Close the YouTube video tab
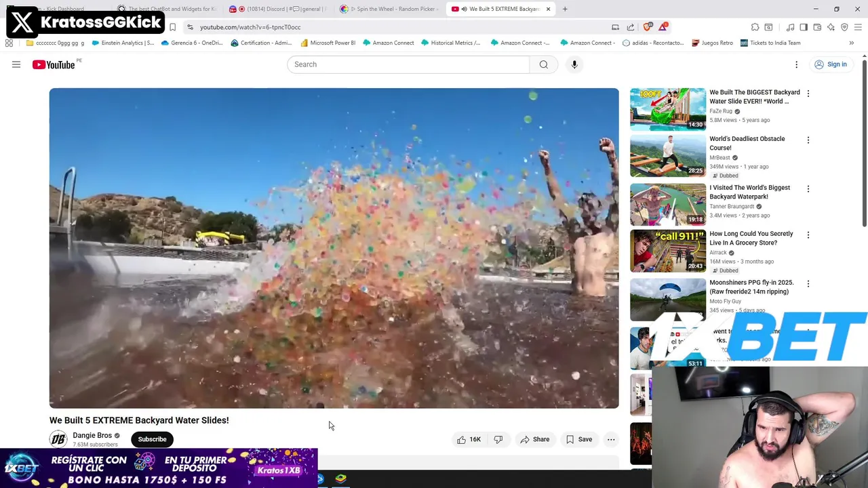Viewport: 868px width, 488px height. coord(548,9)
